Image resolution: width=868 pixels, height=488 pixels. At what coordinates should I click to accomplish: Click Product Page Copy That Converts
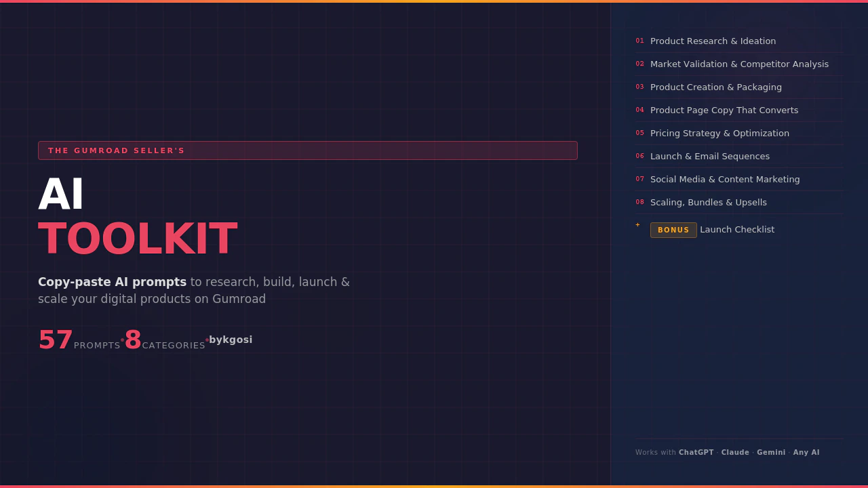724,110
